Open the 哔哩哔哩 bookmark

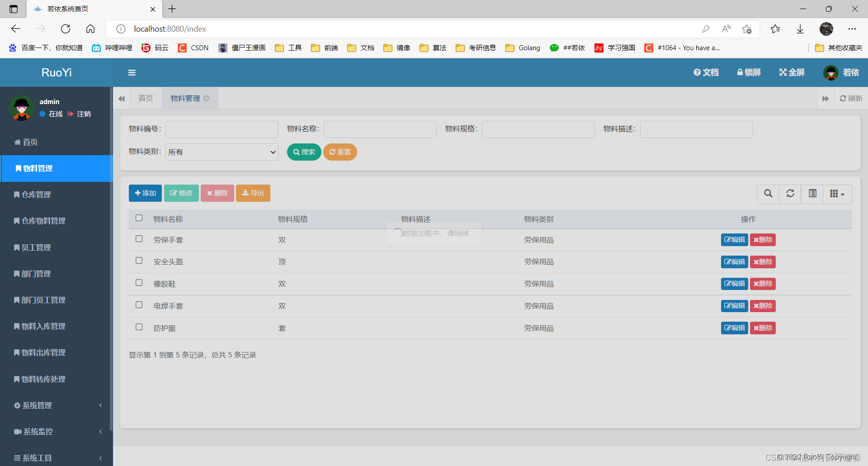pyautogui.click(x=112, y=48)
